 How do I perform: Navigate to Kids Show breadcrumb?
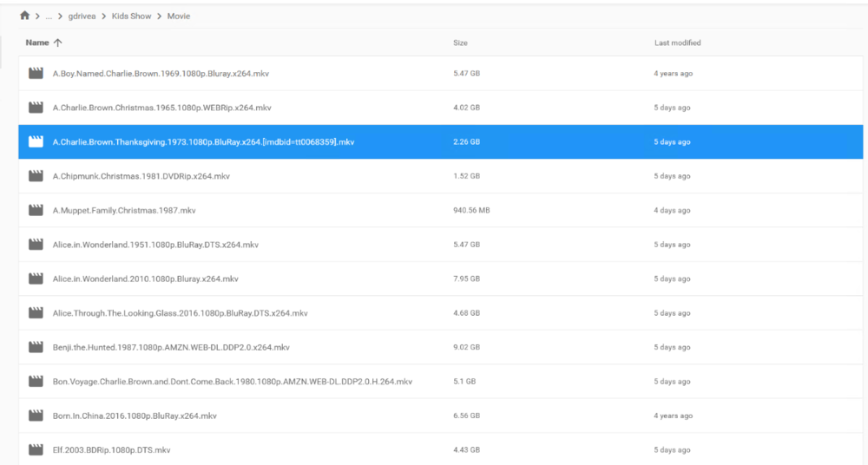[x=131, y=16]
